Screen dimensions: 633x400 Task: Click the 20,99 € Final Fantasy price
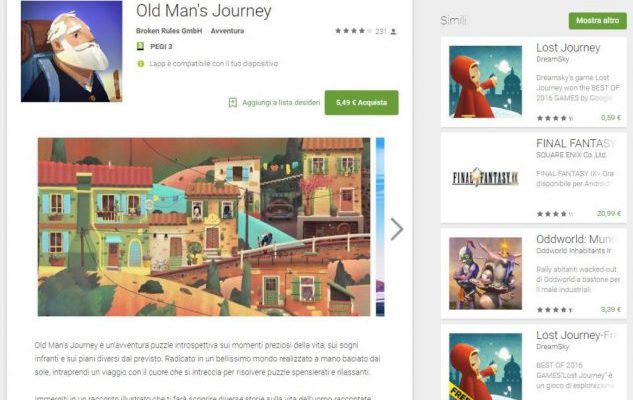click(x=609, y=213)
